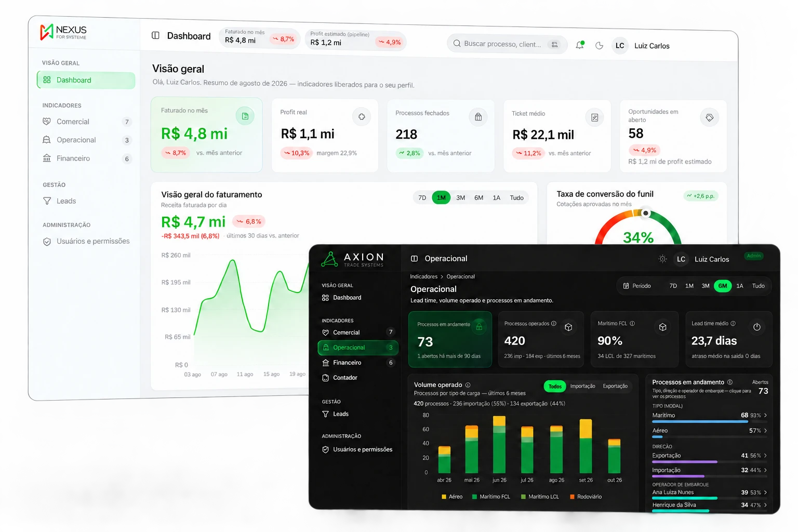This screenshot has height=532, width=798.
Task: Click the Indicadores breadcrumb link in Axion
Action: click(x=424, y=277)
